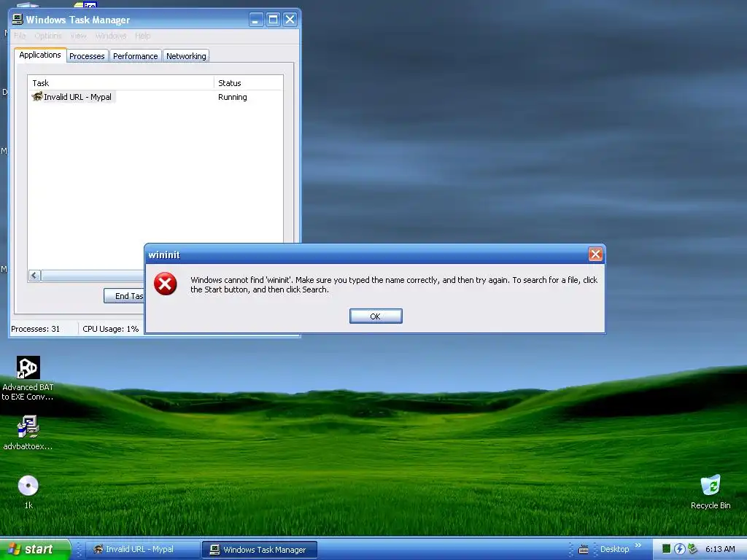Click the Mypal icon in the task list
Image resolution: width=747 pixels, height=560 pixels.
(x=36, y=97)
